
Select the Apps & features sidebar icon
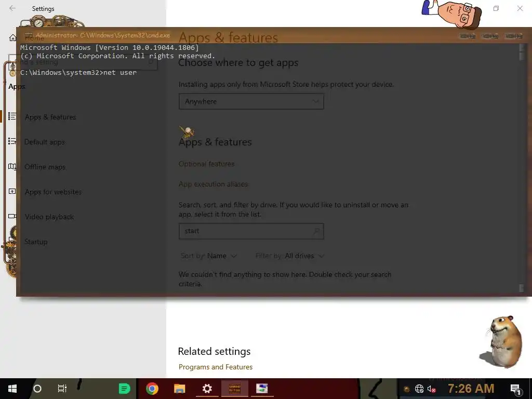[x=12, y=116]
